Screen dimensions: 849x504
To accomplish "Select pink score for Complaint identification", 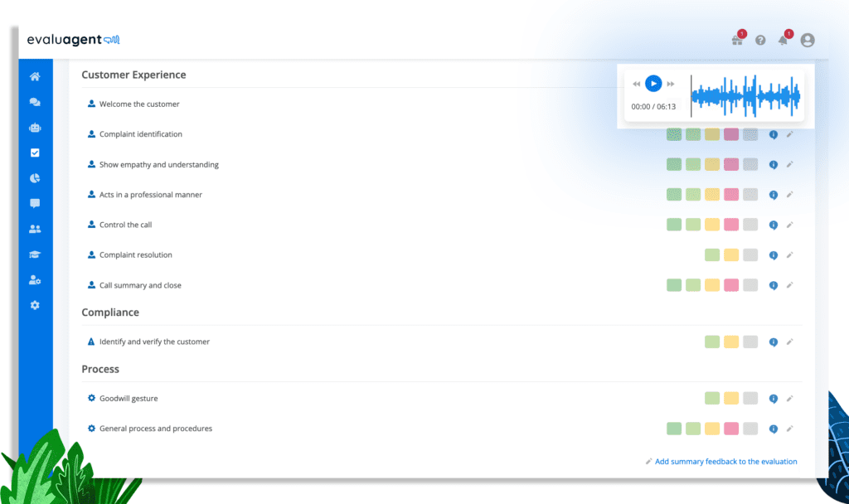I will tap(731, 134).
